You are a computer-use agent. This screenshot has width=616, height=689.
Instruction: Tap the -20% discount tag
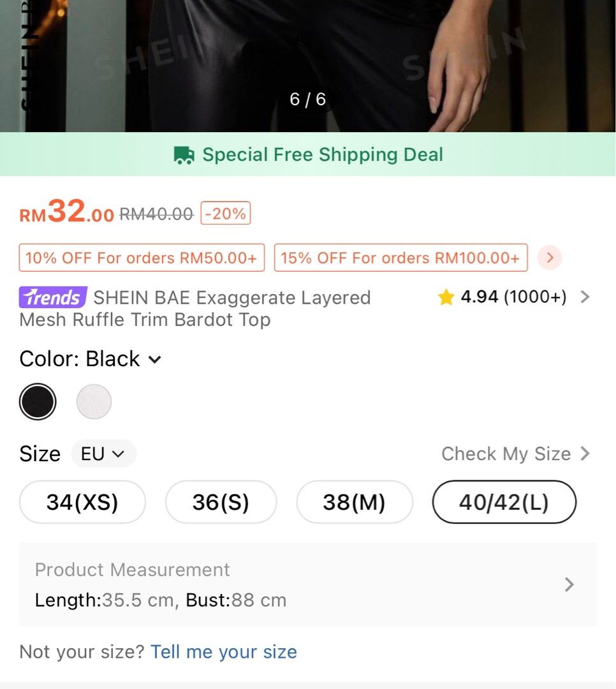[226, 214]
